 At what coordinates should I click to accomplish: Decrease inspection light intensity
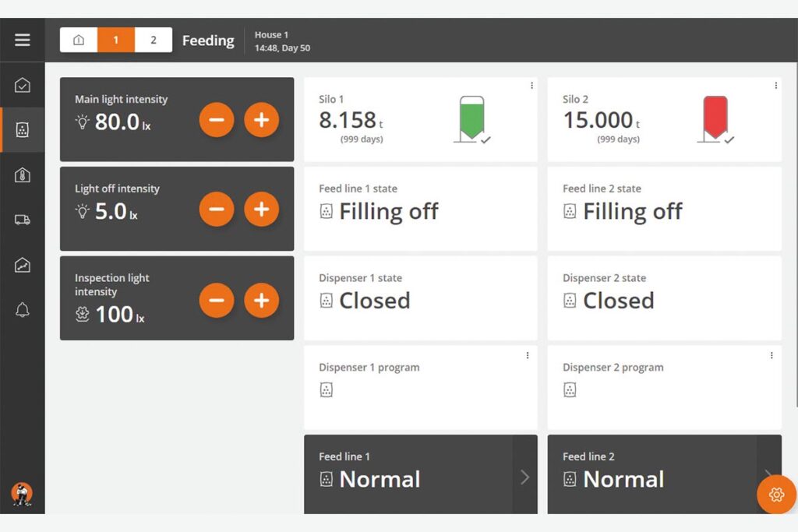217,300
